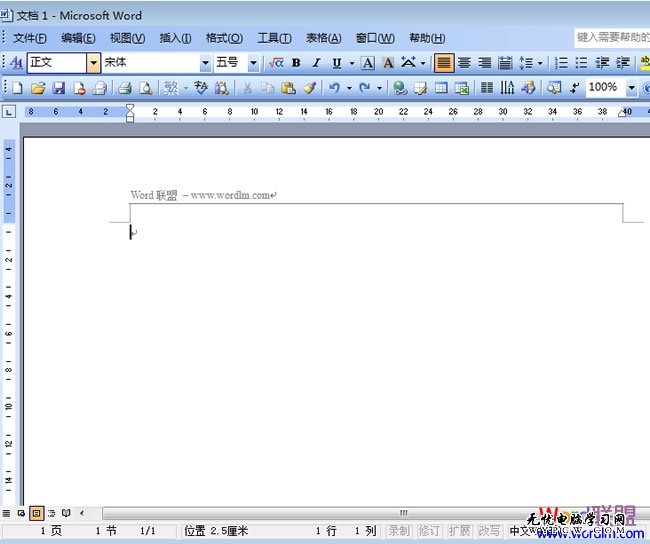This screenshot has height=544, width=650.
Task: Open the style dropdown showing 正文
Action: pyautogui.click(x=93, y=63)
